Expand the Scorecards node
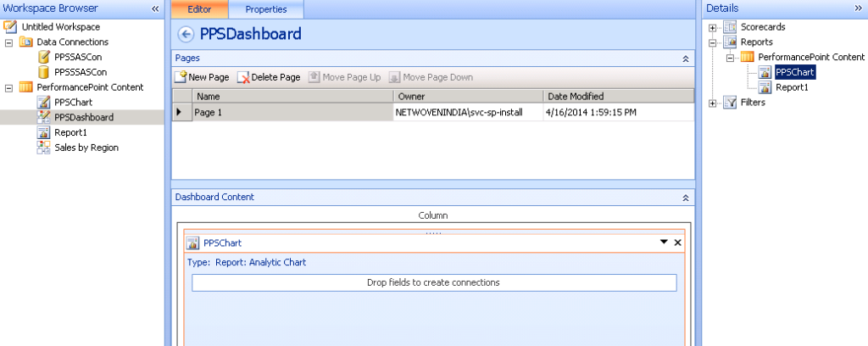Viewport: 868px width, 346px height. tap(712, 28)
